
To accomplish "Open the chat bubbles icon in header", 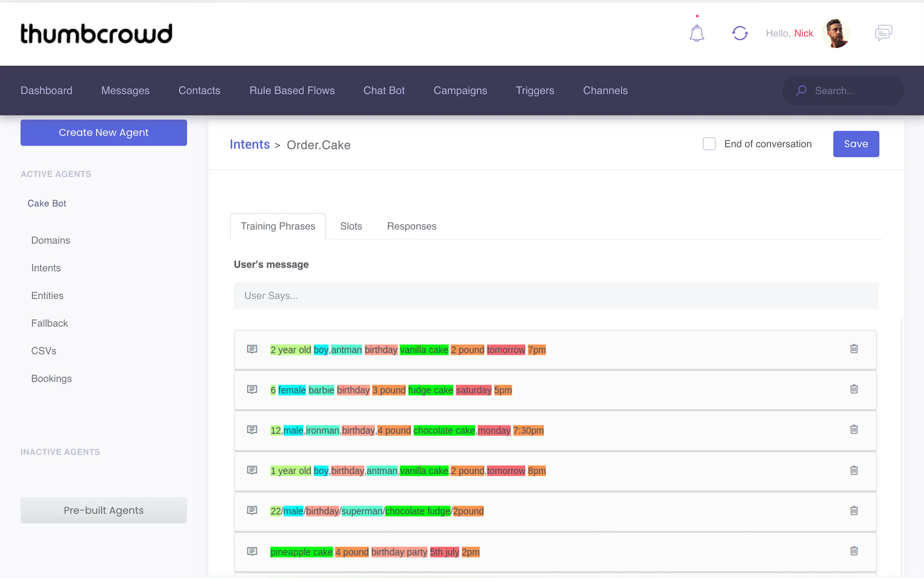I will (x=883, y=33).
